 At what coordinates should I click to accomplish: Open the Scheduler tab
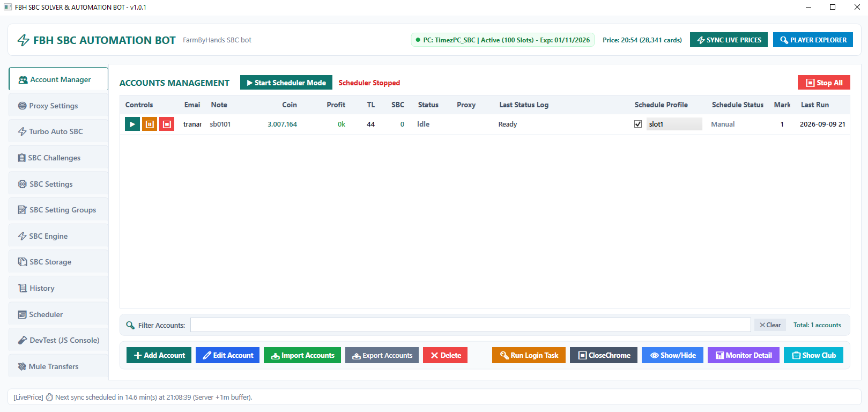click(x=58, y=314)
